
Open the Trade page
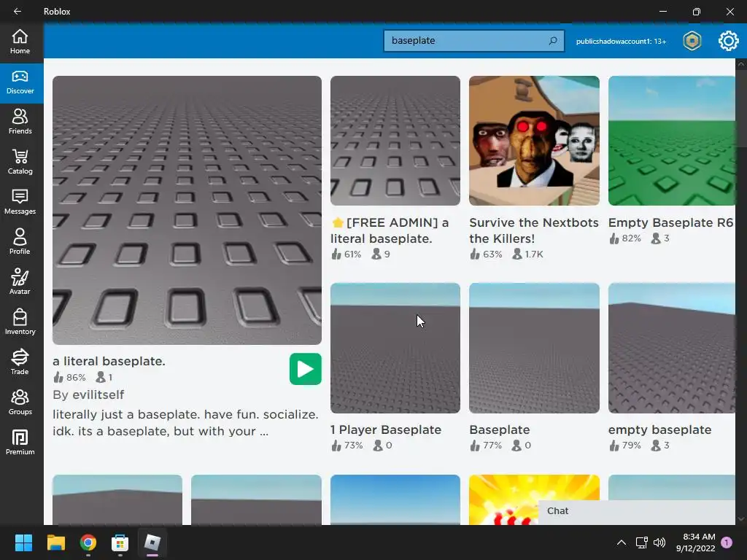click(x=20, y=362)
